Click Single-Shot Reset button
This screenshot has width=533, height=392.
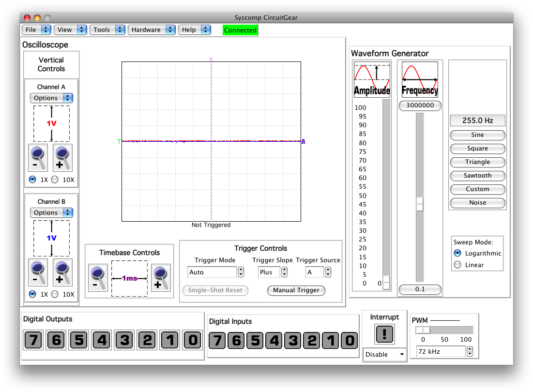pyautogui.click(x=215, y=290)
